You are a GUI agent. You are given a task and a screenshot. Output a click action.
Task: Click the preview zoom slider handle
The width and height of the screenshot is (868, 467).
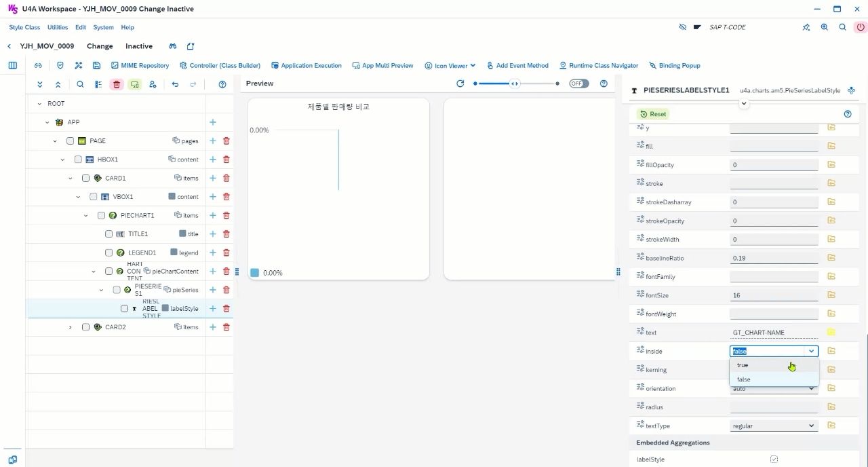click(515, 83)
